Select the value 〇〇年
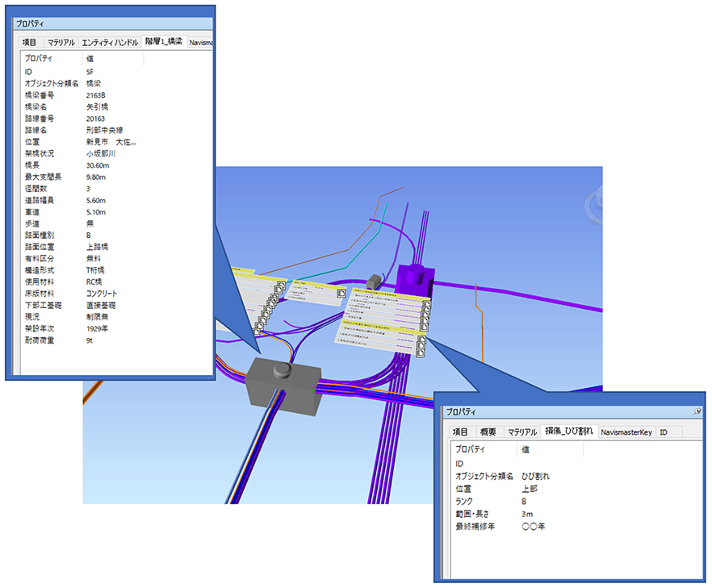 coord(533,526)
